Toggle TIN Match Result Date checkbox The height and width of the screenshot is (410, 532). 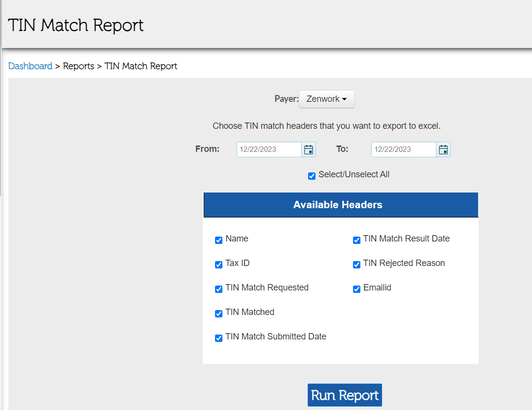(357, 240)
